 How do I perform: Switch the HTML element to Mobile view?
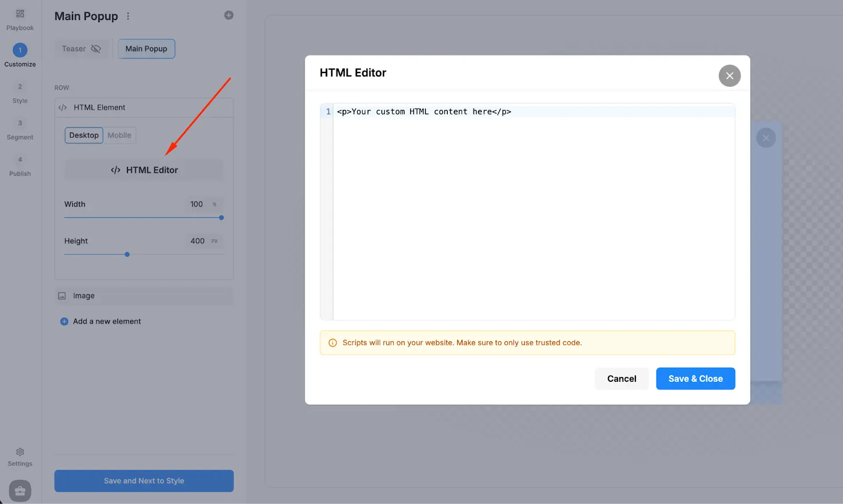[119, 135]
